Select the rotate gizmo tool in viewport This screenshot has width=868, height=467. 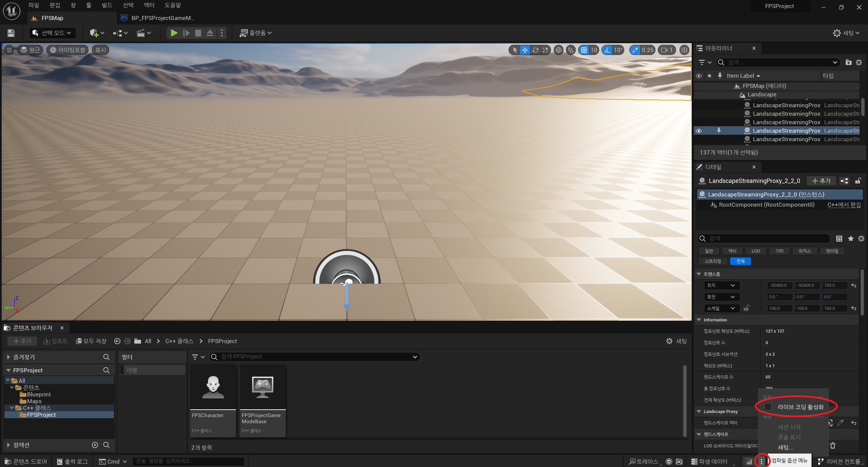(x=535, y=50)
